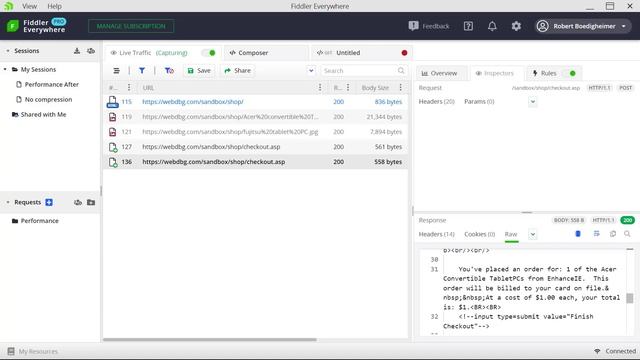The height and width of the screenshot is (360, 640).
Task: Select the Performance After session
Action: click(x=51, y=84)
